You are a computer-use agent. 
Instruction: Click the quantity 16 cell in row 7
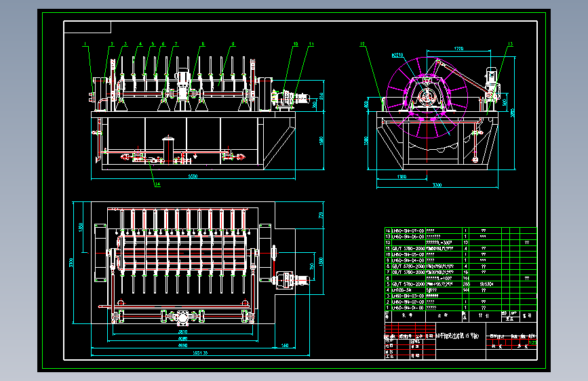[x=466, y=273]
